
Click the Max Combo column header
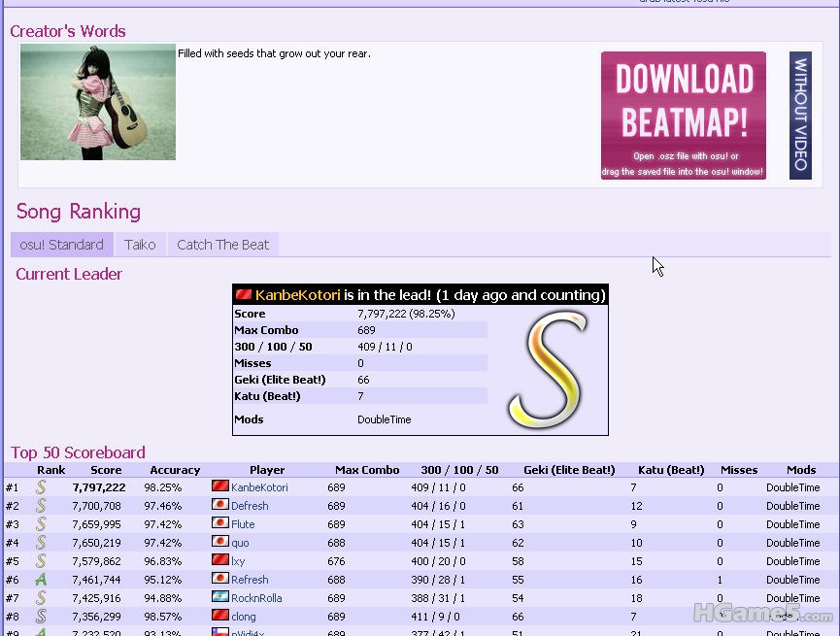[x=367, y=470]
